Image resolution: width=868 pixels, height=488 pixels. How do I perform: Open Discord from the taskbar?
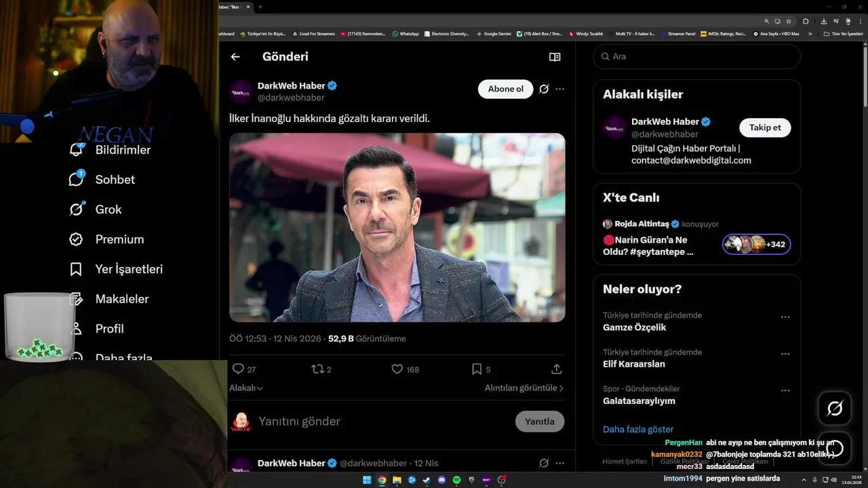click(441, 480)
